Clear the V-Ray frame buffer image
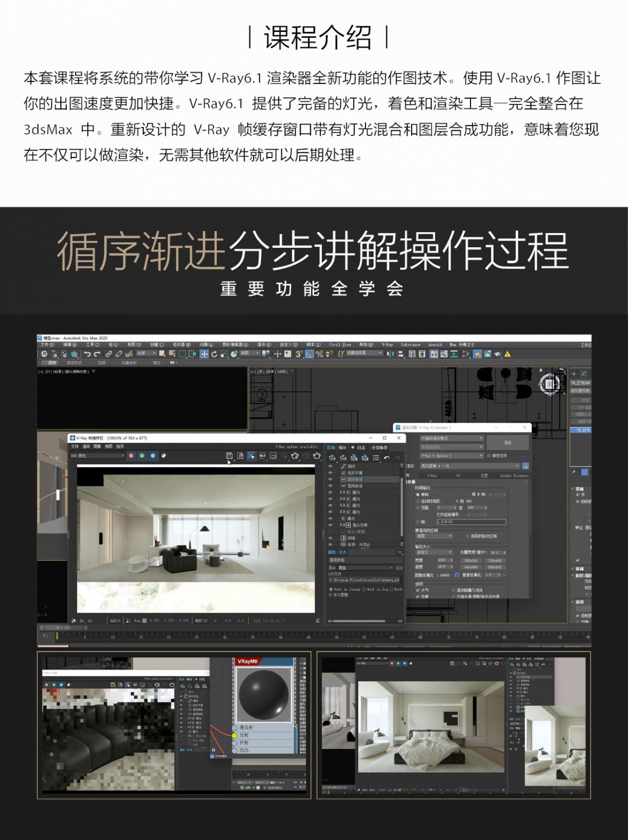The image size is (628, 840). (x=240, y=456)
